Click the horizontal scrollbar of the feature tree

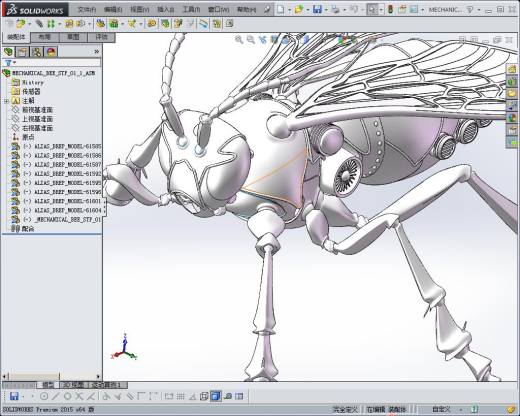click(52, 376)
